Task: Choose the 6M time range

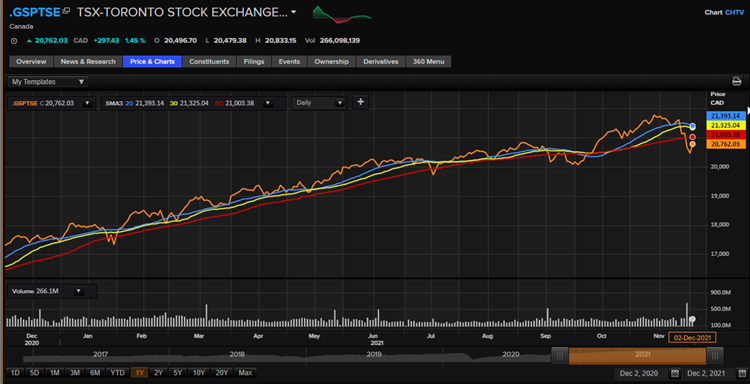Action: 95,373
